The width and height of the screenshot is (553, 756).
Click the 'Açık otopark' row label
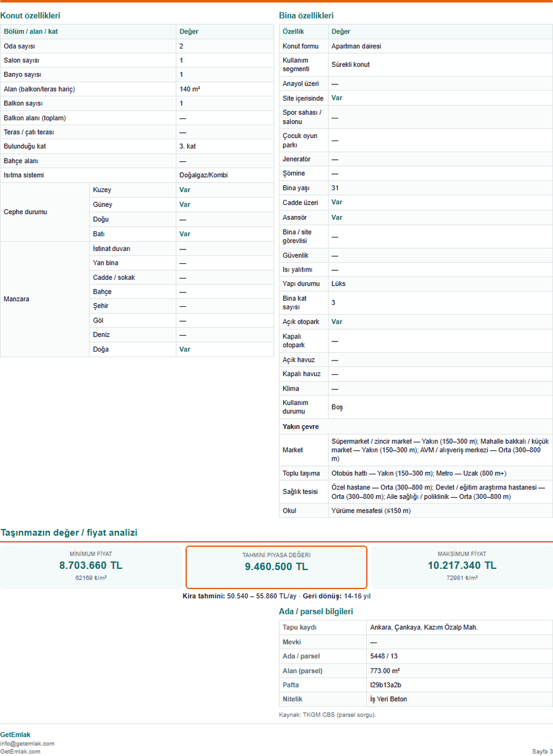point(301,322)
